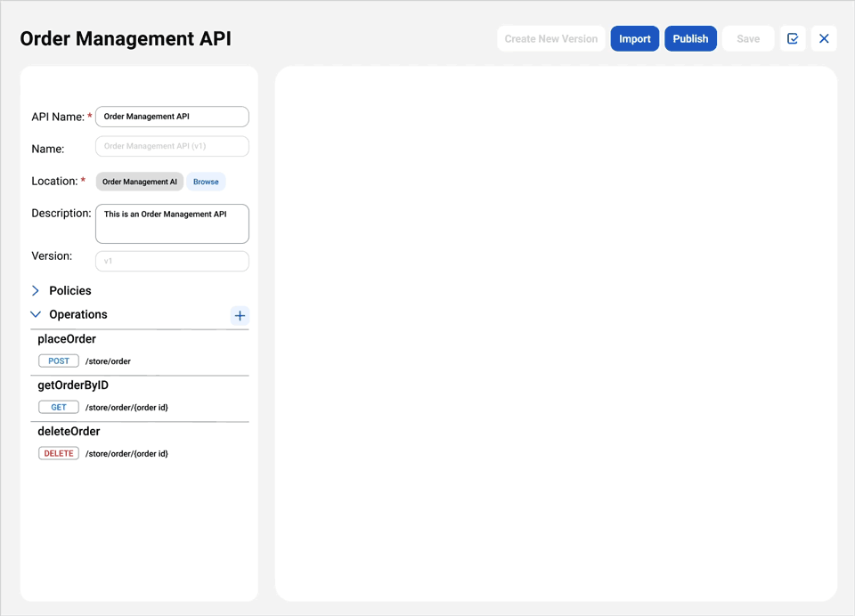Click the POST badge under placeOrder
This screenshot has width=855, height=616.
coord(58,361)
